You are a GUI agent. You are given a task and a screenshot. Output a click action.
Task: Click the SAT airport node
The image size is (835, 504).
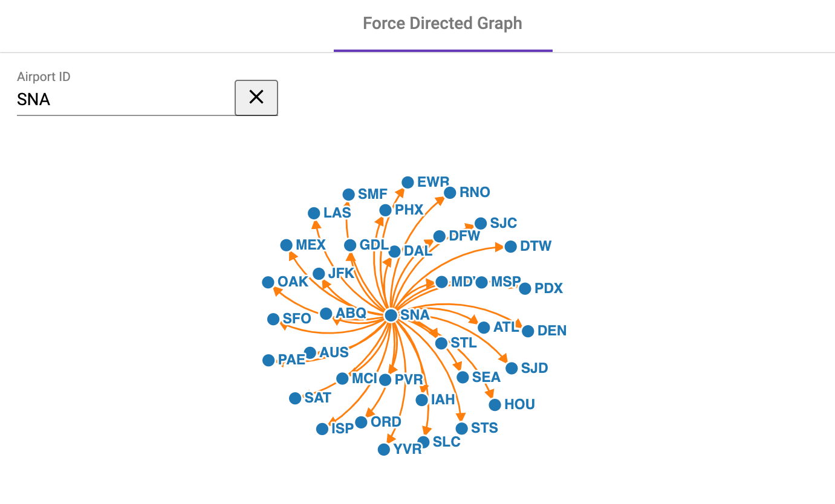[x=295, y=398]
